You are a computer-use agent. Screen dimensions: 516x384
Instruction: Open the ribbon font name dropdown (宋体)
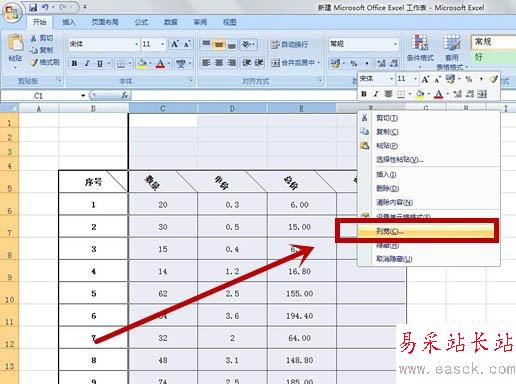pos(136,44)
